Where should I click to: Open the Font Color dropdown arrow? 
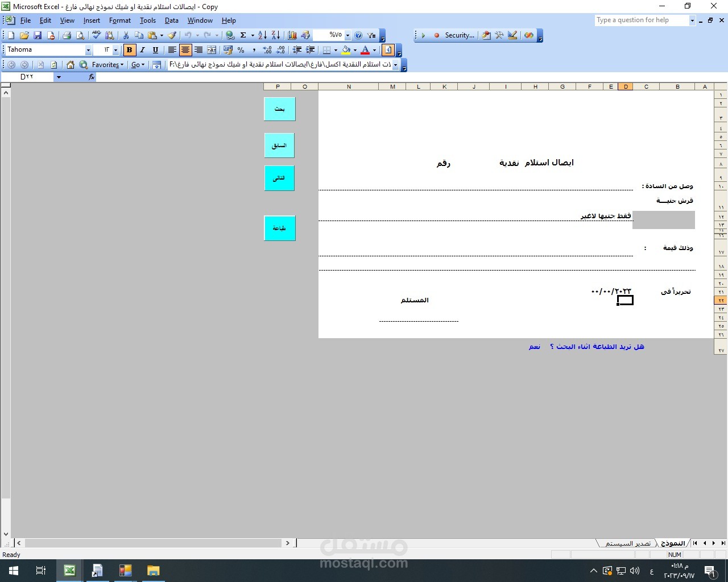(374, 50)
